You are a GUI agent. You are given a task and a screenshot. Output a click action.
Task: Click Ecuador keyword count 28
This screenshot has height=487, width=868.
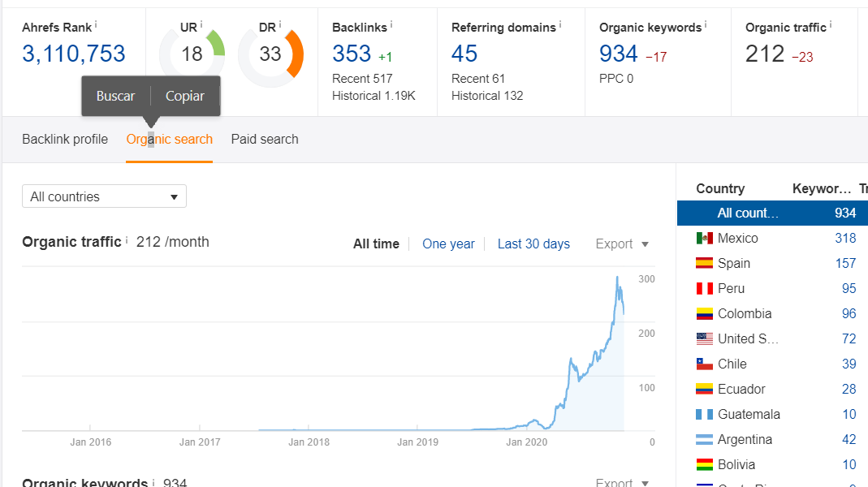coord(849,389)
